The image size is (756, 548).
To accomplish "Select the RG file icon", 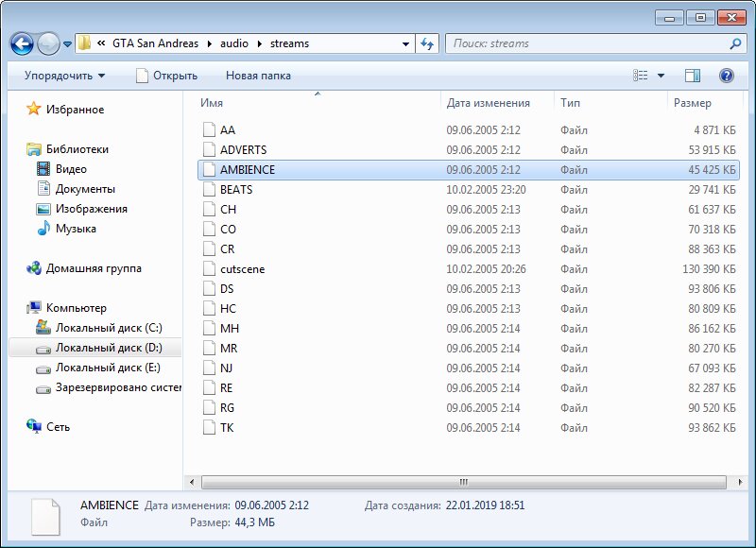I will pyautogui.click(x=209, y=407).
